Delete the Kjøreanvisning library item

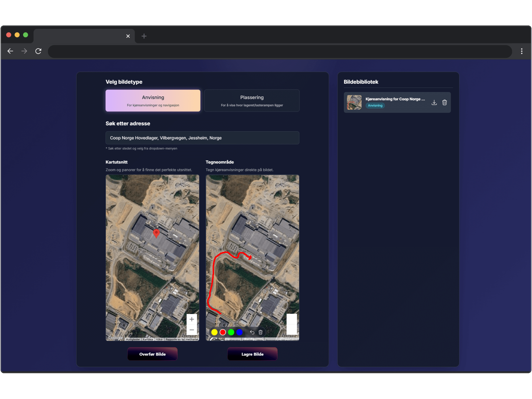(x=444, y=103)
